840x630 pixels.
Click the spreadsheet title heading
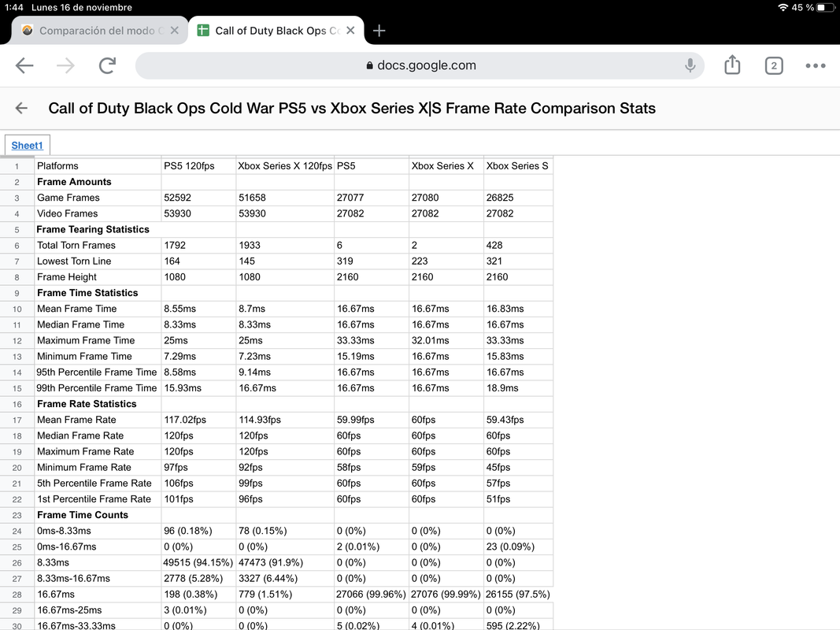coord(352,108)
